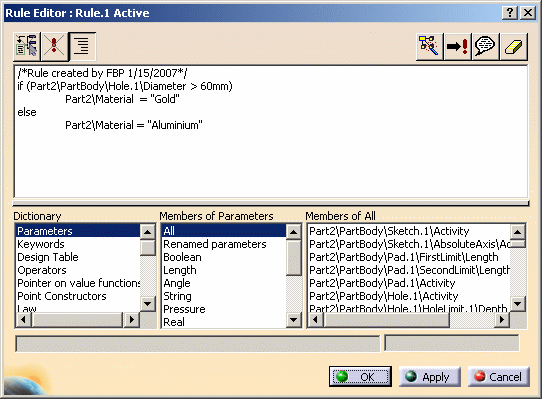Image resolution: width=542 pixels, height=399 pixels.
Task: Click Members of Parameters vertical scrollbar thumb
Action: pyautogui.click(x=294, y=258)
